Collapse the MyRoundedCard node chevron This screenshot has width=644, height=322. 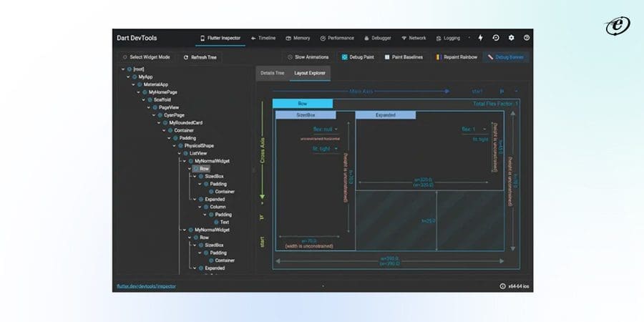pos(159,123)
